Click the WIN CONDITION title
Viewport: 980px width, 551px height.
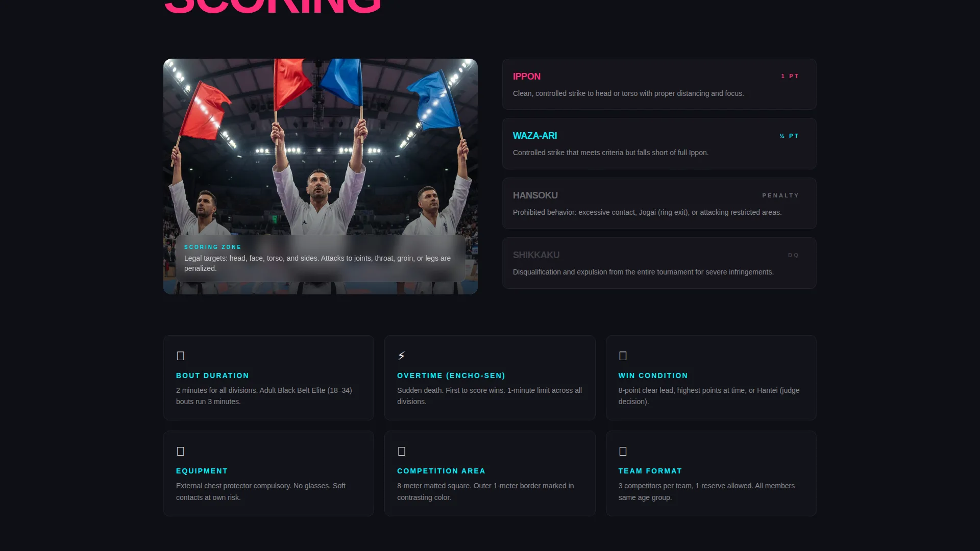click(653, 375)
